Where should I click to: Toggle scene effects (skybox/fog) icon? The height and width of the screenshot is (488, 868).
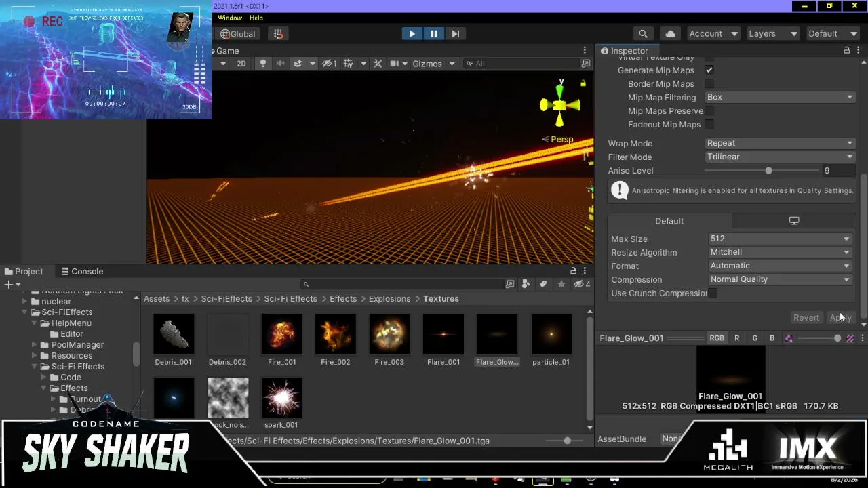click(297, 64)
